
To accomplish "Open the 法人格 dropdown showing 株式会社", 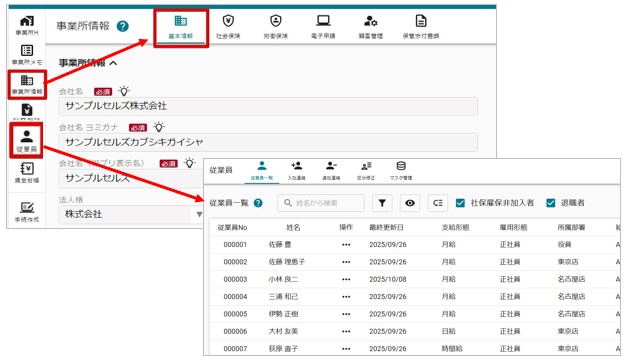I will point(132,214).
